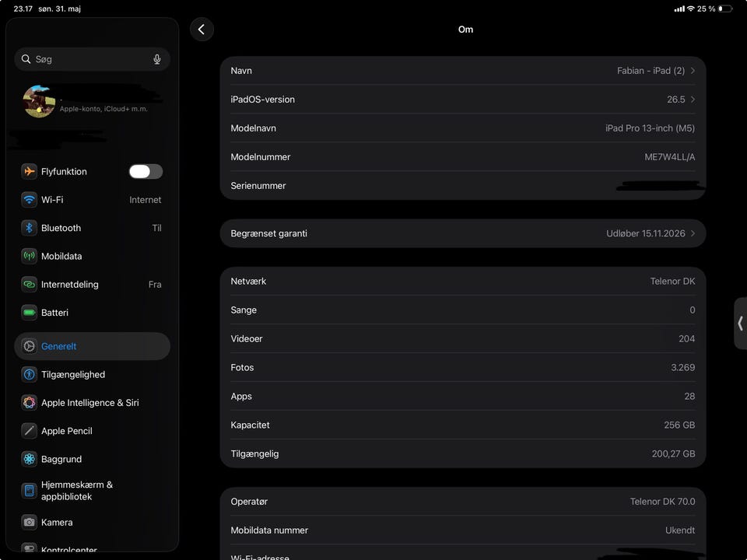
Task: Open the Batteri battery icon
Action: click(x=29, y=313)
